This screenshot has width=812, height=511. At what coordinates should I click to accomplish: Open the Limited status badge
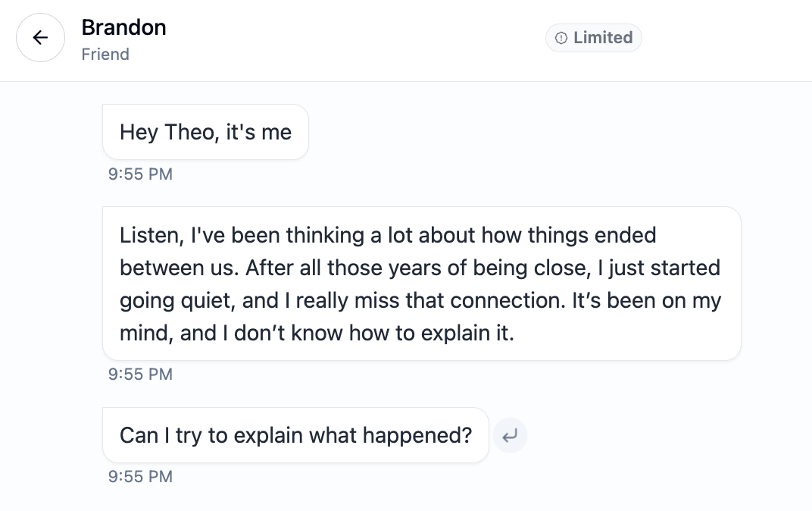(x=594, y=38)
